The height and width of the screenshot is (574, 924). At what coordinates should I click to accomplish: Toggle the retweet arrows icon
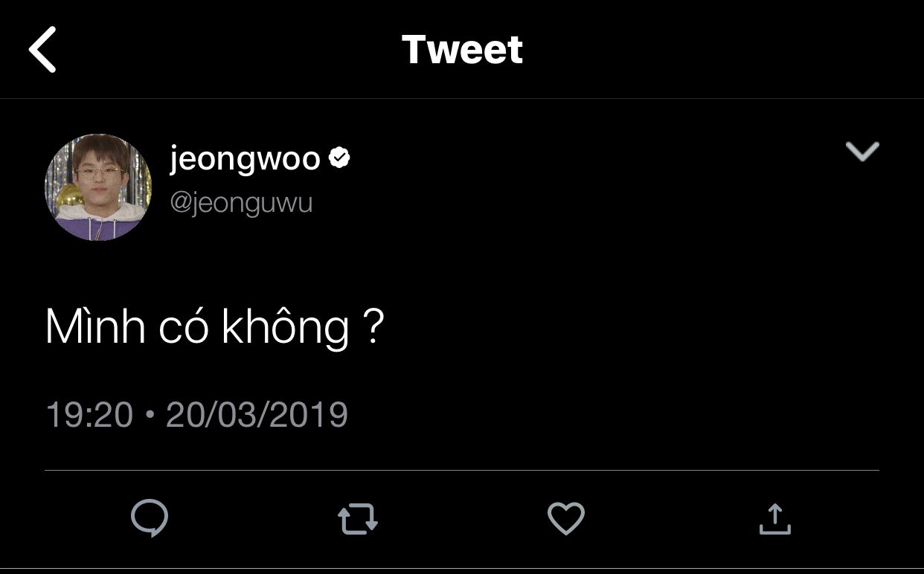click(358, 519)
